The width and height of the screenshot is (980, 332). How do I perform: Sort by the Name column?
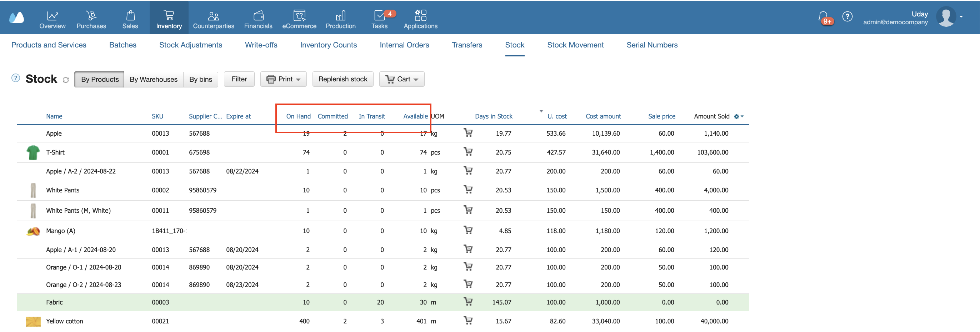(x=54, y=116)
